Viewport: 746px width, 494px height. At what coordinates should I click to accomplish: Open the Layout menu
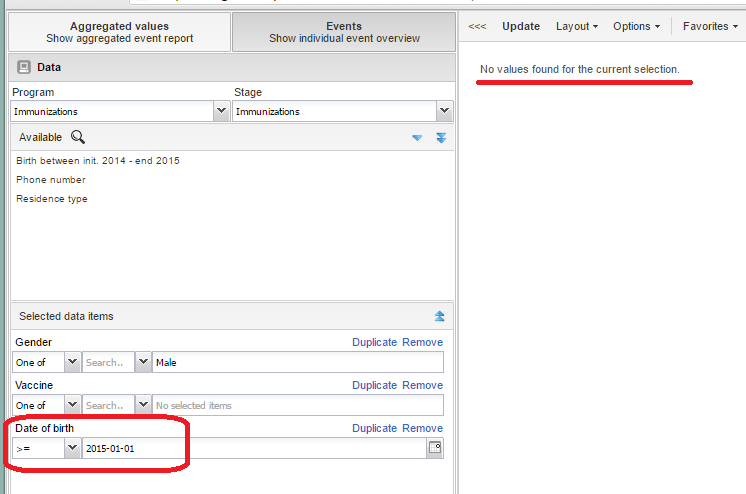(x=577, y=26)
